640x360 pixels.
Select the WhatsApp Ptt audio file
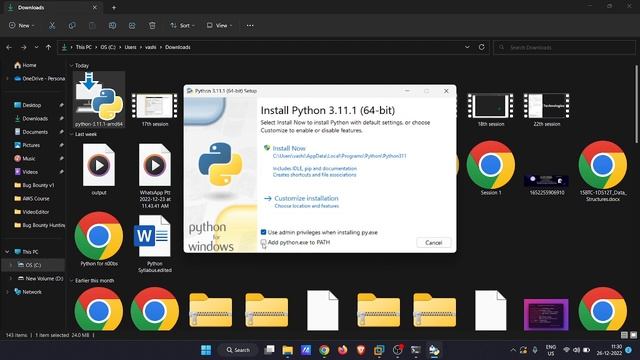tap(155, 176)
